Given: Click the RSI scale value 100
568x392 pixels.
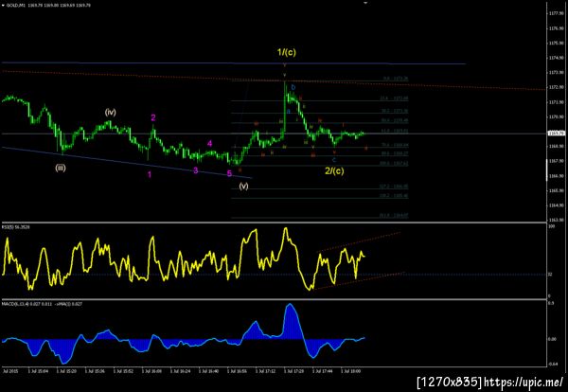Looking at the screenshot, I should pyautogui.click(x=551, y=226).
